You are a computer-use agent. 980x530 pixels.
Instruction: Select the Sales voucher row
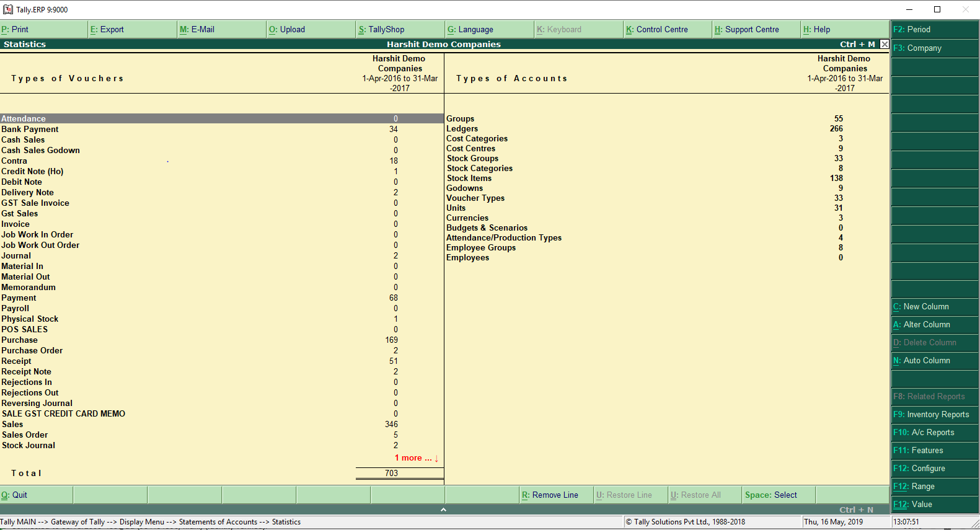[x=221, y=424]
